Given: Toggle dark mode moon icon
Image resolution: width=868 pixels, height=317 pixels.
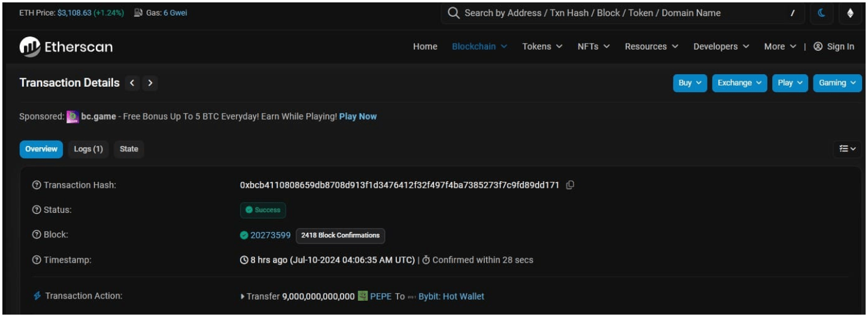Looking at the screenshot, I should pos(822,13).
